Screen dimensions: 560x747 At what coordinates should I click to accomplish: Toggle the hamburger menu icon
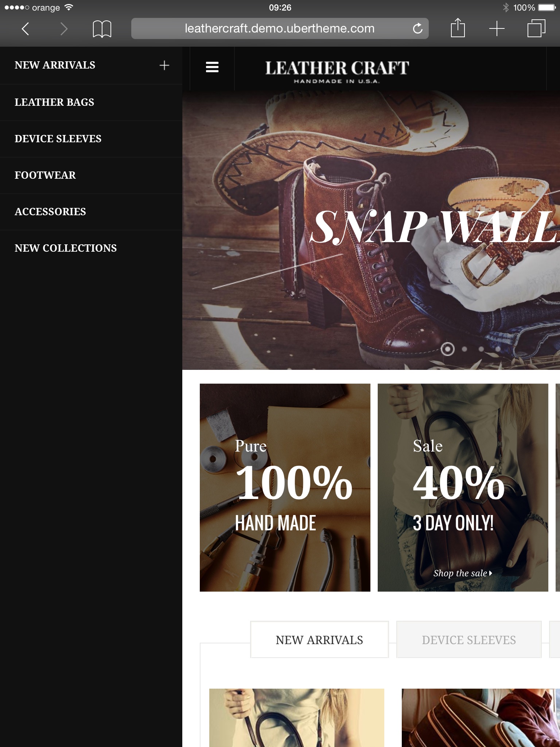pos(212,67)
